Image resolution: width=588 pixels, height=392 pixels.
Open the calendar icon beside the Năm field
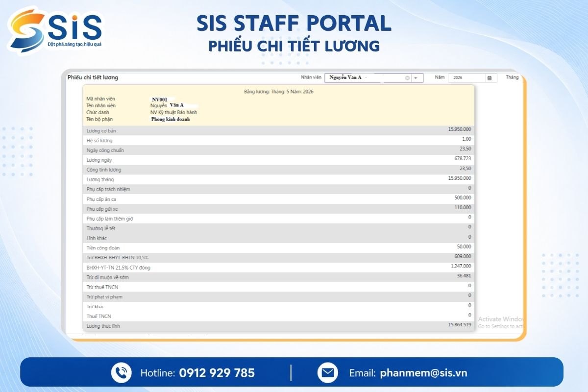tap(489, 78)
